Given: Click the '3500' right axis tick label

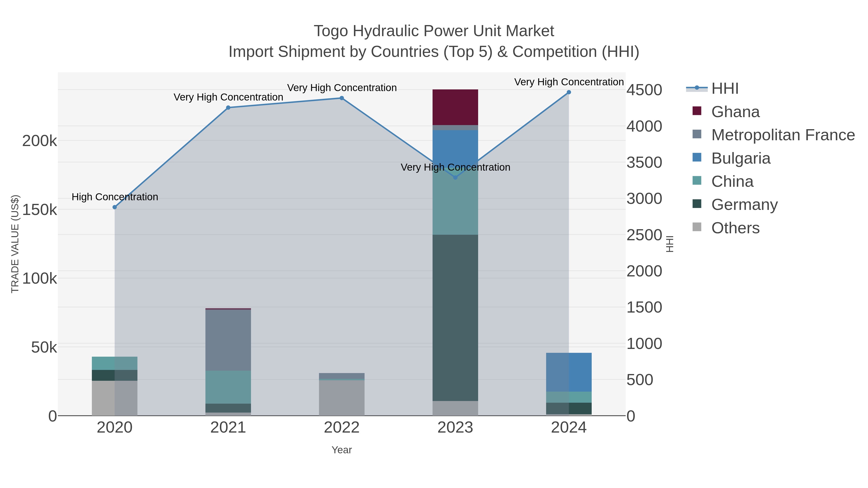Looking at the screenshot, I should pyautogui.click(x=644, y=162).
